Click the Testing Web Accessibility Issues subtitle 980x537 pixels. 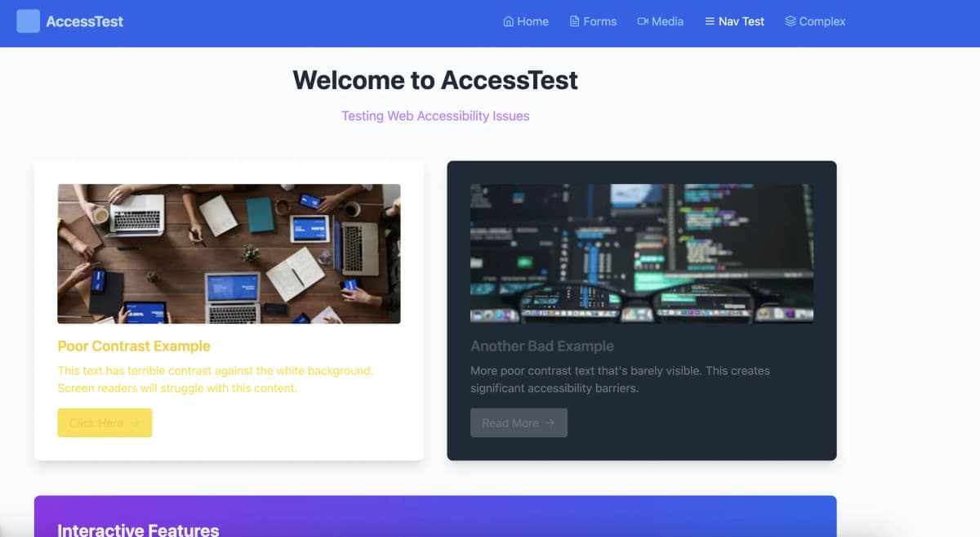[x=435, y=115]
